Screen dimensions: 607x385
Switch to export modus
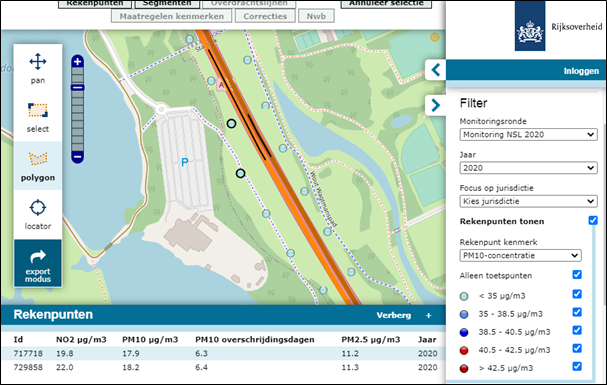(38, 263)
